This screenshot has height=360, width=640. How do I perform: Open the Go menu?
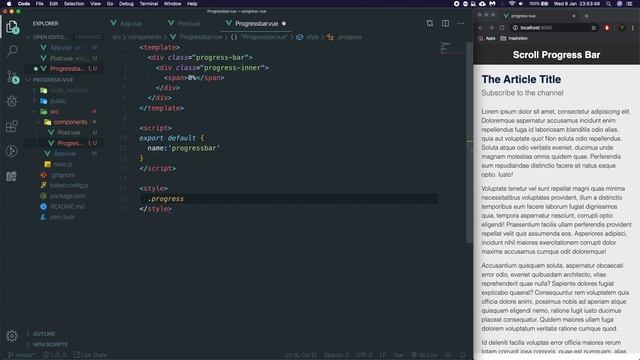pos(110,4)
